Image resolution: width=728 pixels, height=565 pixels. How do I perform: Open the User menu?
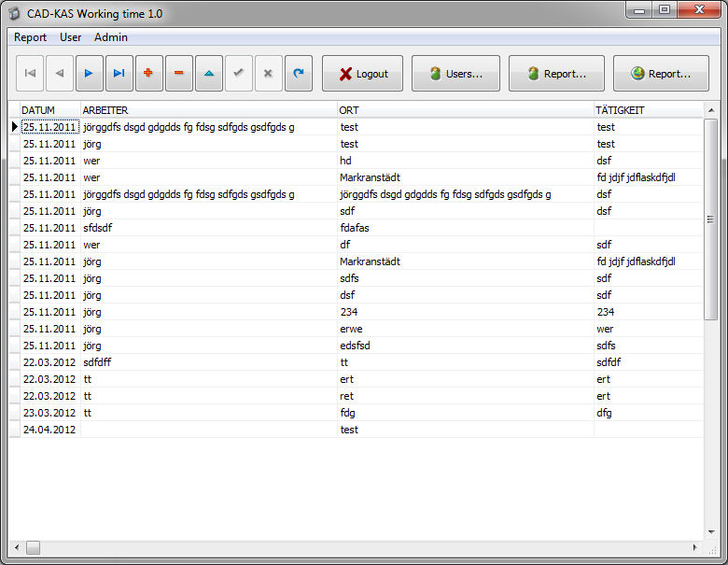coord(71,37)
